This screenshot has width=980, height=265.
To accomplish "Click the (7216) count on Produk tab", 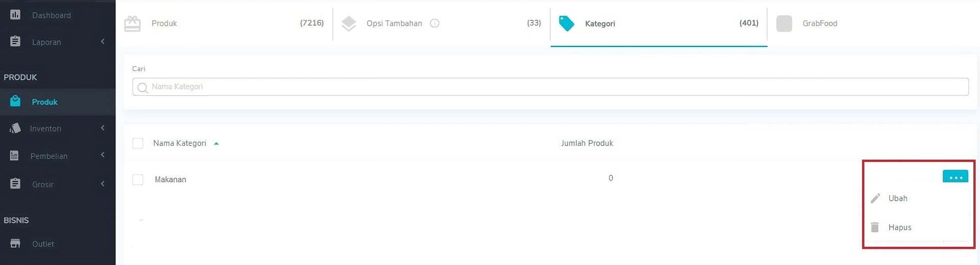I will pos(312,23).
